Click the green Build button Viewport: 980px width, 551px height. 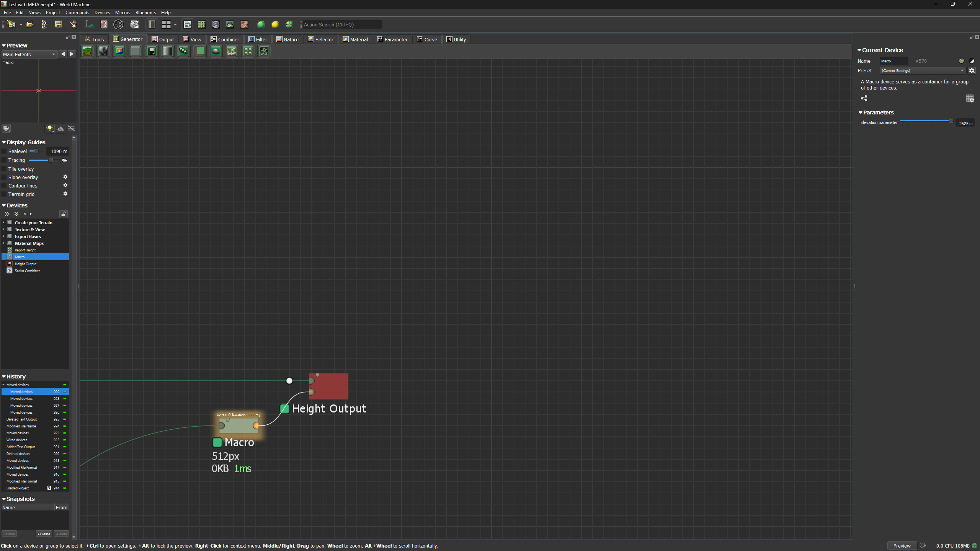point(261,24)
